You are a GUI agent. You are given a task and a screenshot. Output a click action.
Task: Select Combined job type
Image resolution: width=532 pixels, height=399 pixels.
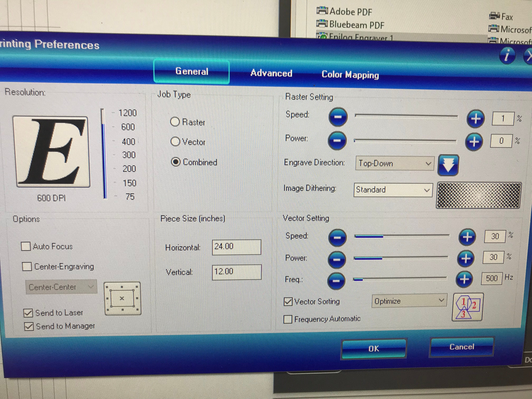tap(194, 162)
